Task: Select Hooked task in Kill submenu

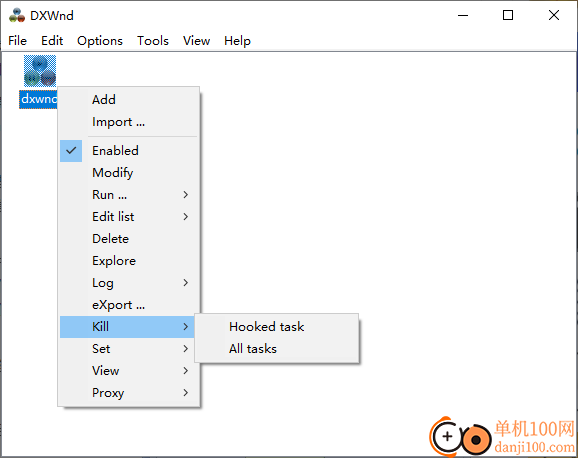Action: tap(277, 327)
